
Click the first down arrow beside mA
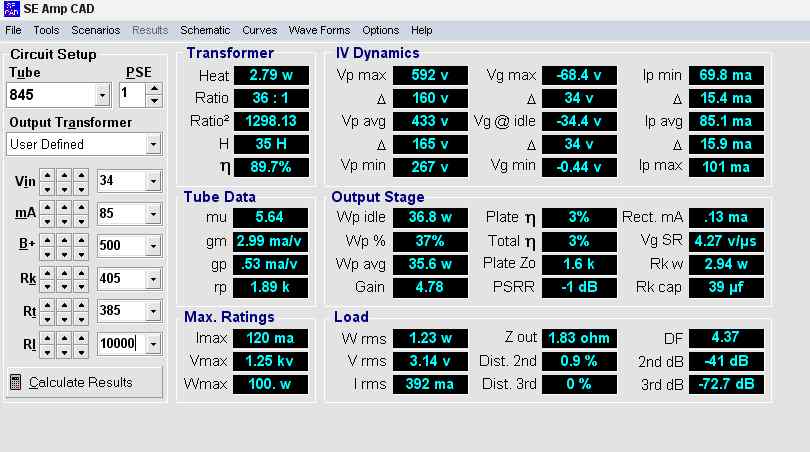point(47,221)
